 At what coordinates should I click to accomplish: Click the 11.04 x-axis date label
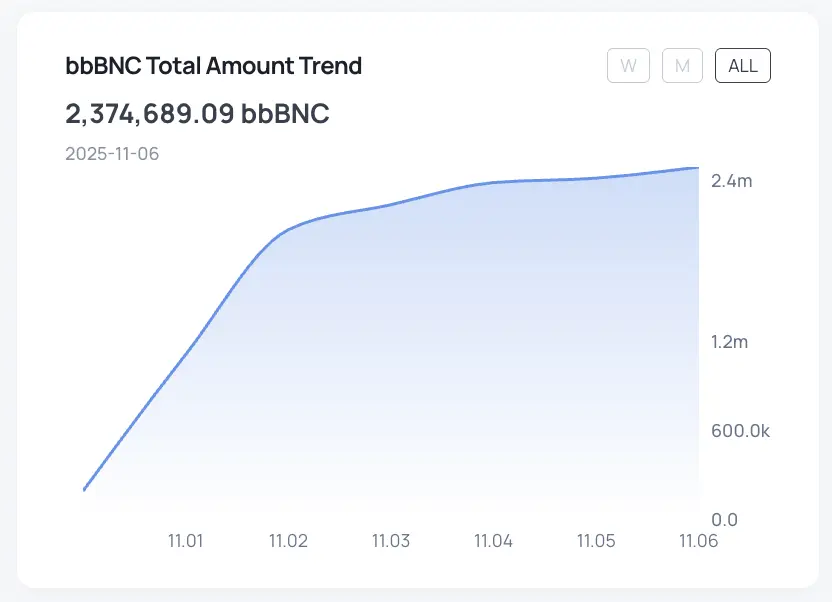pos(493,541)
